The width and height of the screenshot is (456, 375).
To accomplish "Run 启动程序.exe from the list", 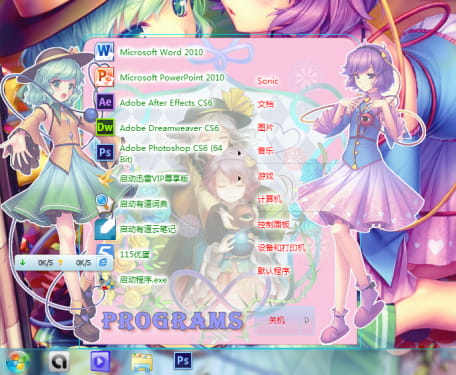I will point(131,280).
